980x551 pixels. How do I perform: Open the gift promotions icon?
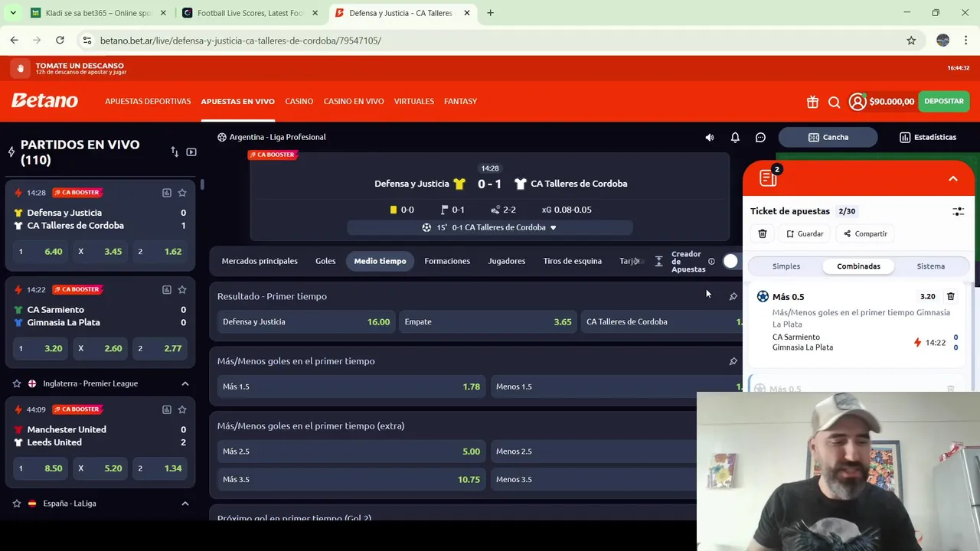point(812,102)
